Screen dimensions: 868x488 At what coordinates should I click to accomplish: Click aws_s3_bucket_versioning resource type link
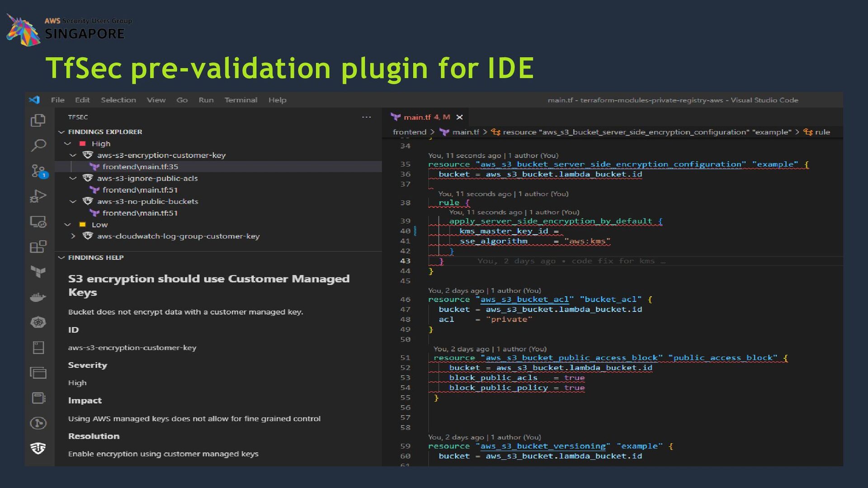(x=543, y=446)
